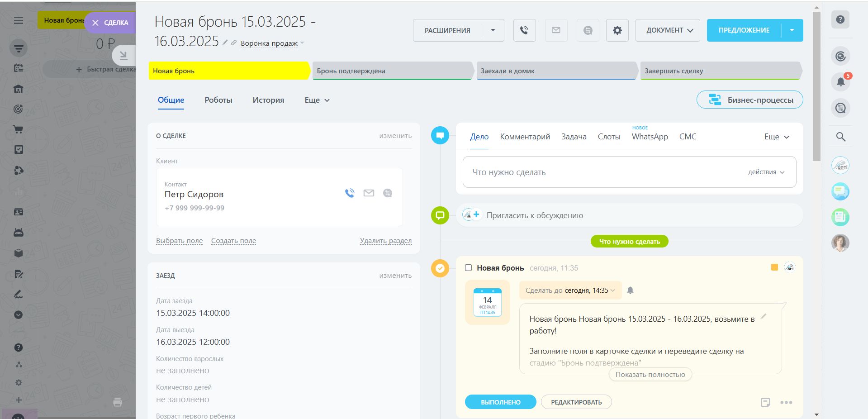
Task: Open the ДОКУМЕНТ dropdown
Action: tap(667, 30)
